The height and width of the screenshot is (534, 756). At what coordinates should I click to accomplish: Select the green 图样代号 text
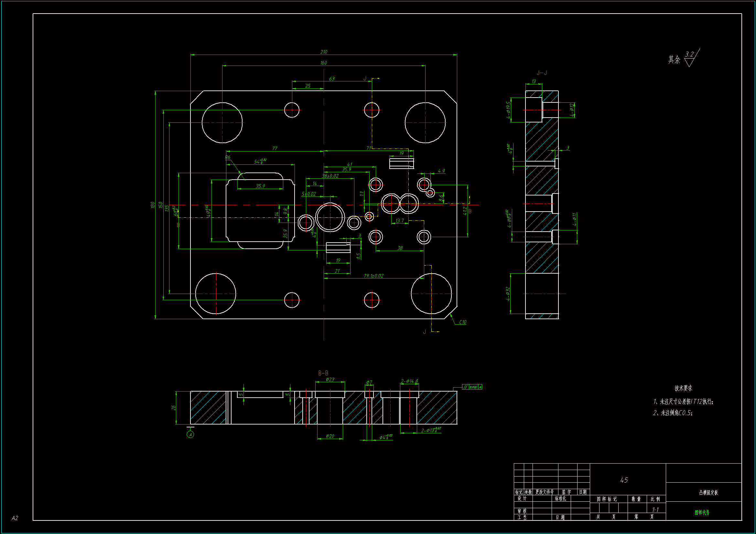(702, 513)
